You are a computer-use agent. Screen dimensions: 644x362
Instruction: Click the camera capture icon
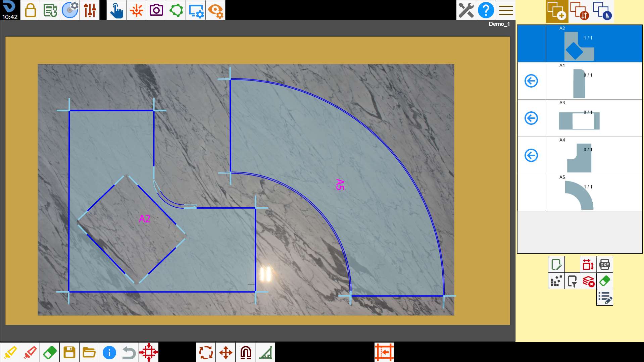tap(156, 10)
